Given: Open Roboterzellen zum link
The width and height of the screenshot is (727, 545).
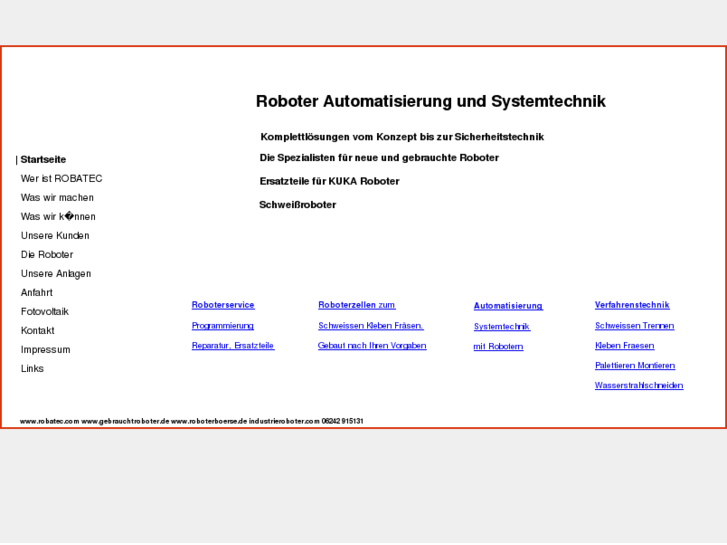Looking at the screenshot, I should [357, 305].
